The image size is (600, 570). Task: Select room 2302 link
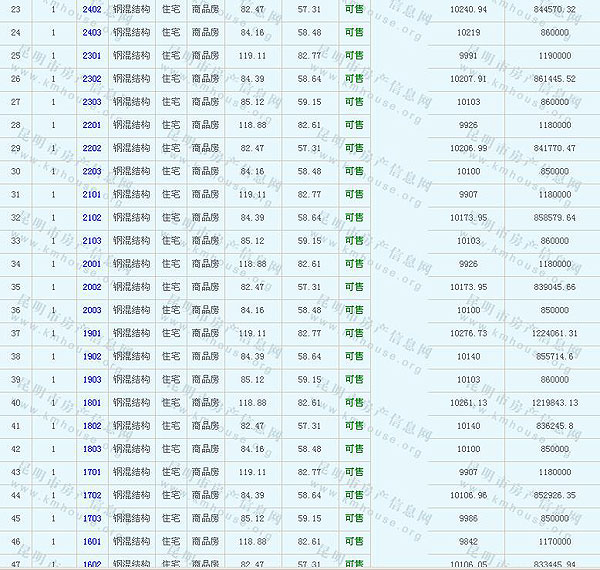tap(91, 78)
